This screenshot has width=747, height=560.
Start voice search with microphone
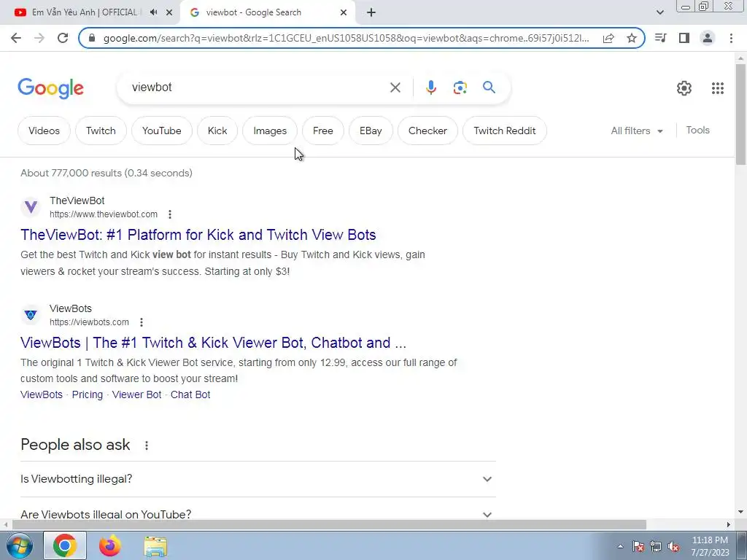coord(430,87)
